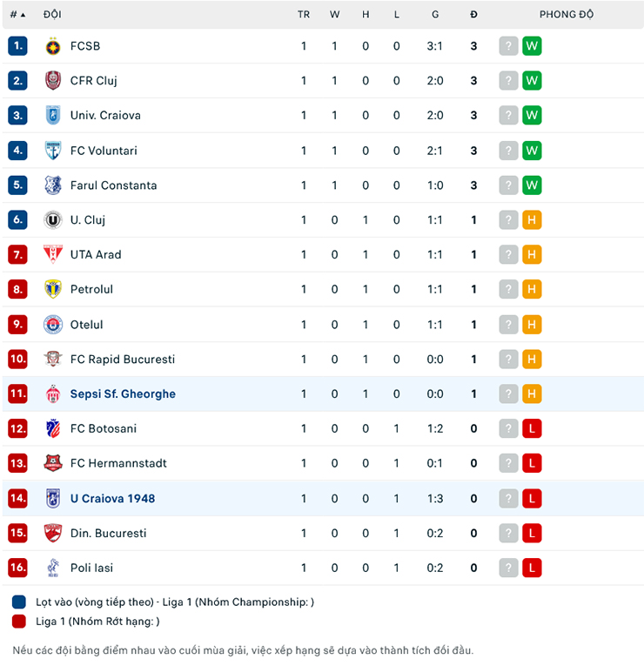Click the FCSB club crest icon
This screenshot has width=644, height=666.
53,46
